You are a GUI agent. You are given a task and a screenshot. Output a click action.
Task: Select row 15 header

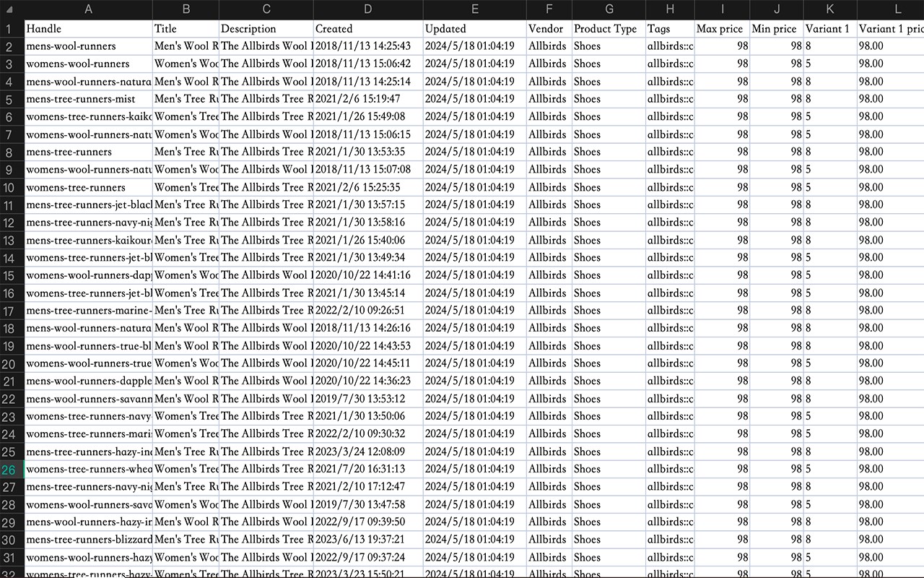pos(12,275)
